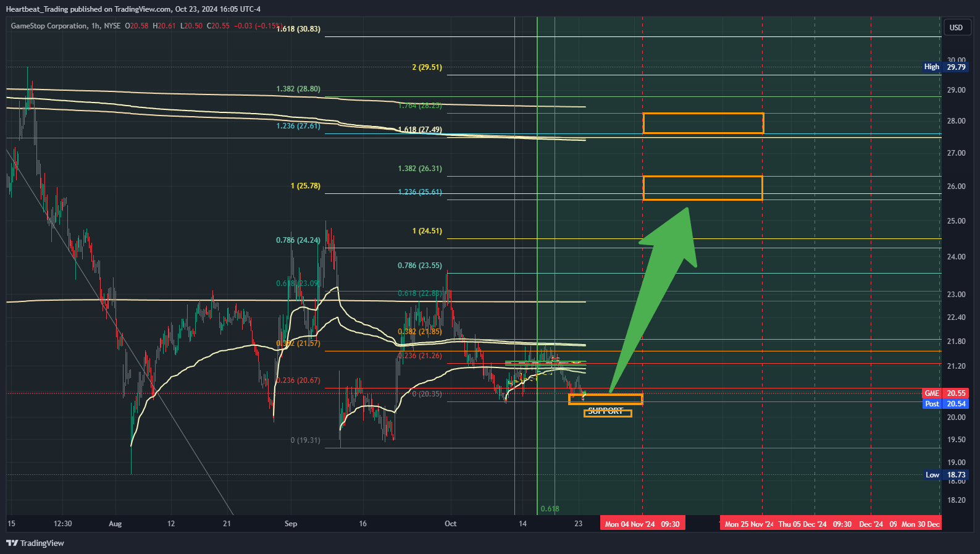Click the Oct label on the time axis
Viewport: 980px width, 554px height.
451,524
